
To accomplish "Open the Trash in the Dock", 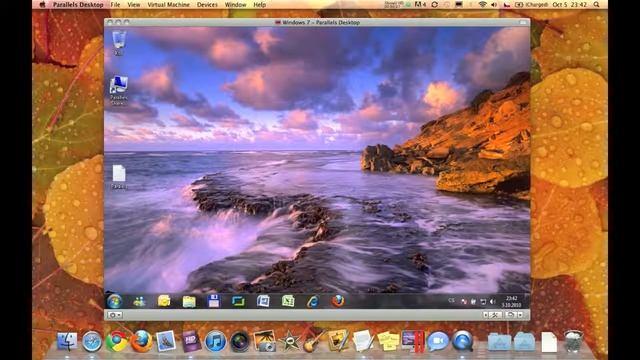I will tap(573, 341).
